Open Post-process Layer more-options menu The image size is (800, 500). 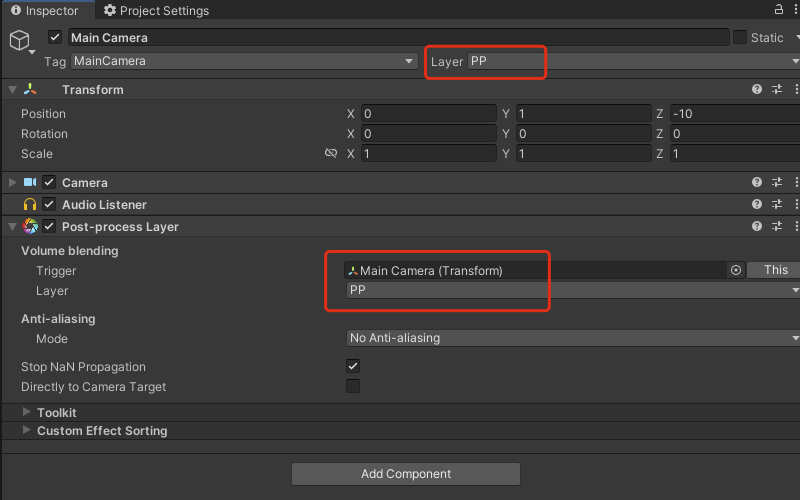click(796, 226)
